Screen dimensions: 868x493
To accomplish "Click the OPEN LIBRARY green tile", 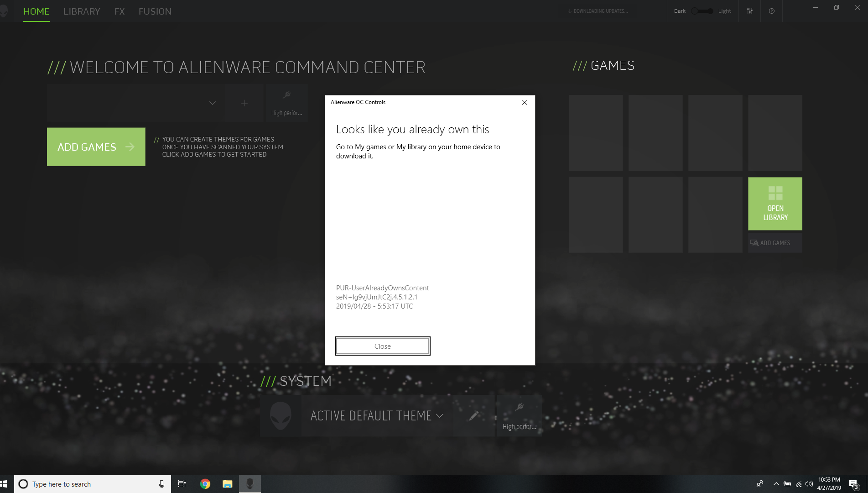I will (x=775, y=204).
